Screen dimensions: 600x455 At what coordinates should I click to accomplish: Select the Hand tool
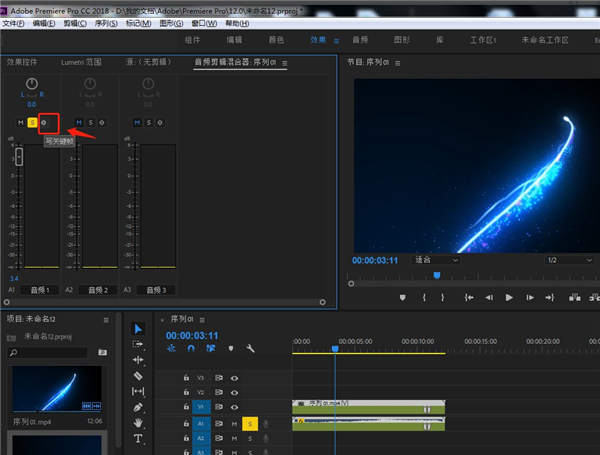138,423
